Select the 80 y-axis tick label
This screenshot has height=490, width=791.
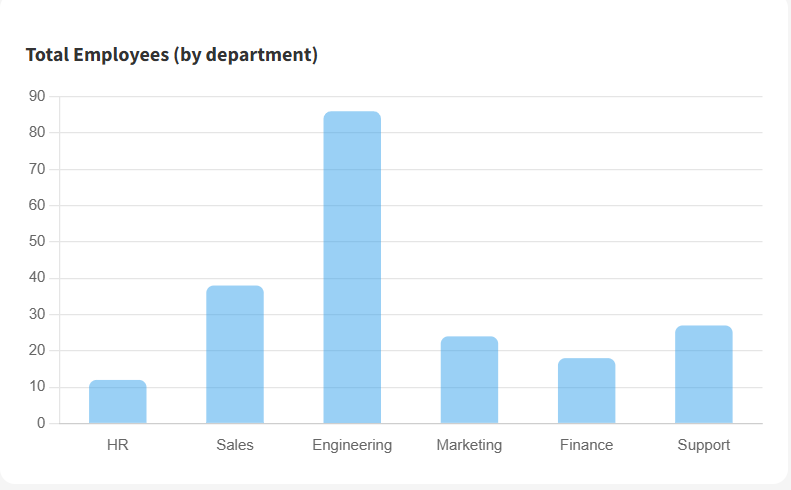[37, 133]
